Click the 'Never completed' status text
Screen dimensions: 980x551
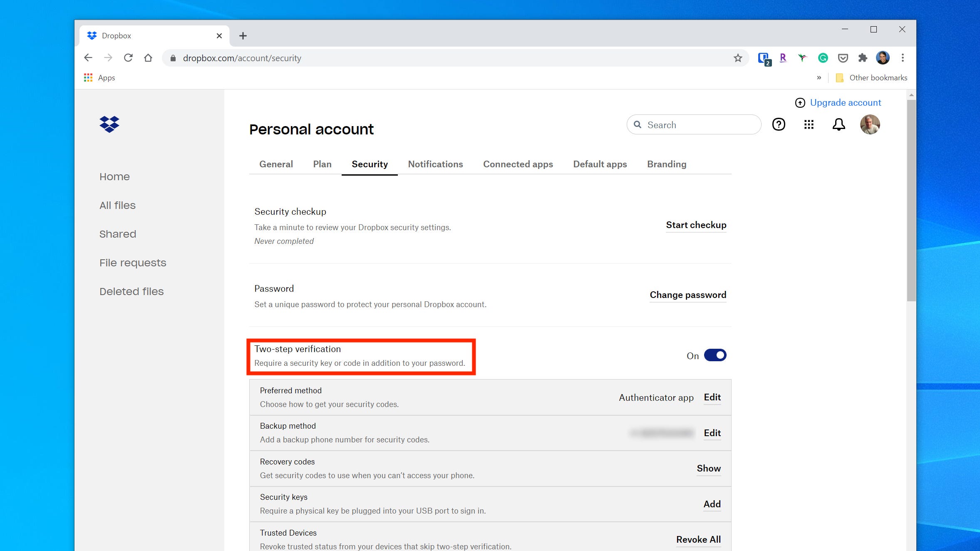[284, 241]
